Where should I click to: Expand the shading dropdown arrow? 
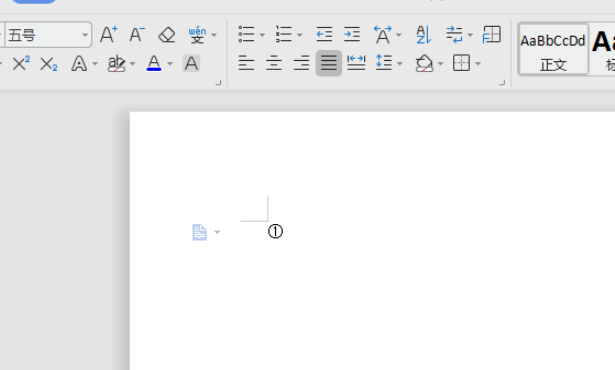click(x=440, y=64)
